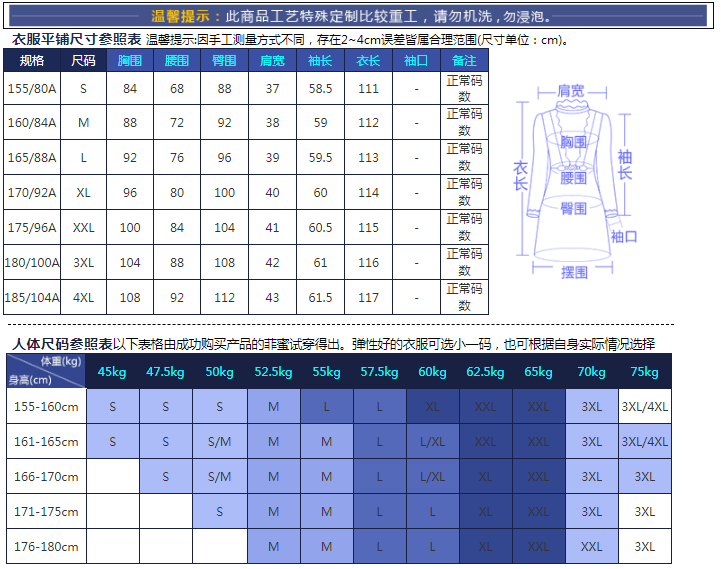Click the S cell in 171-175cm row
721x569 pixels.
[x=219, y=512]
